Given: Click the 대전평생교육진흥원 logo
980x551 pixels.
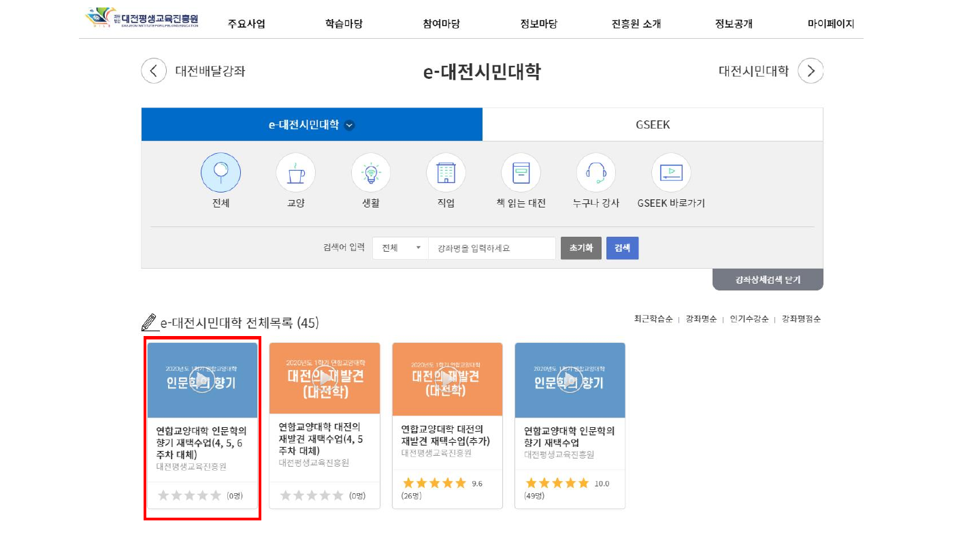Looking at the screenshot, I should pyautogui.click(x=142, y=18).
